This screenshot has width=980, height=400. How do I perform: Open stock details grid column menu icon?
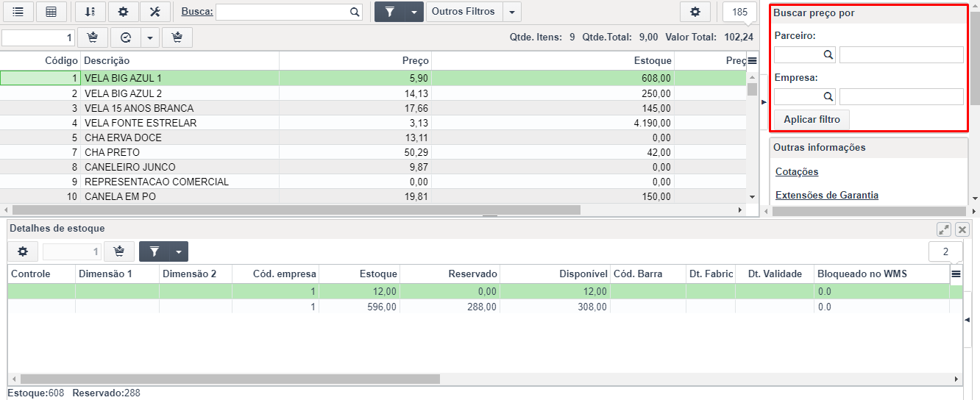tap(956, 274)
